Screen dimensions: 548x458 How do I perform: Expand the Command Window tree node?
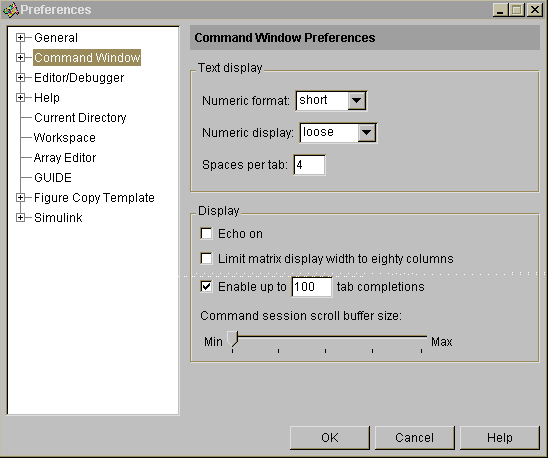[21, 57]
